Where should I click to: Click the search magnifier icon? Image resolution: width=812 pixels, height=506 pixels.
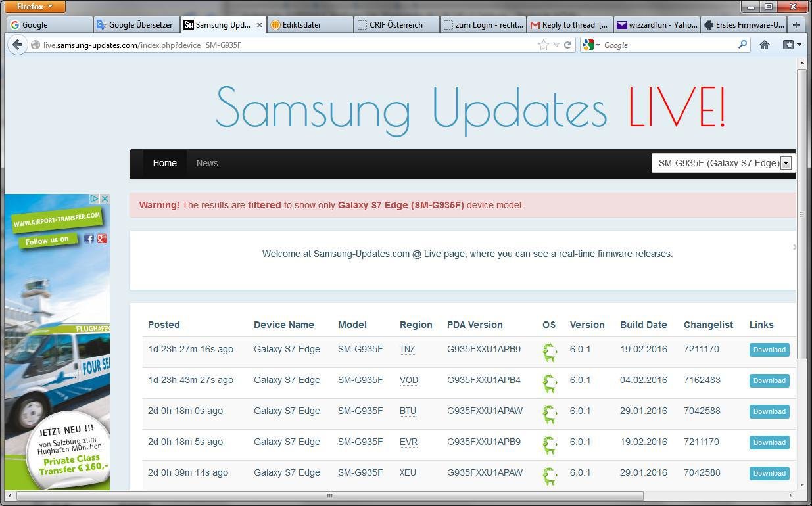(x=743, y=45)
